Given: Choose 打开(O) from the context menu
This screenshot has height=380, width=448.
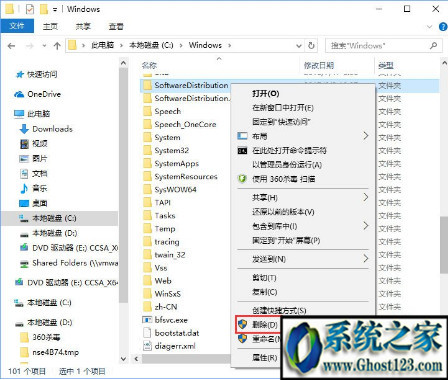Looking at the screenshot, I should (266, 94).
